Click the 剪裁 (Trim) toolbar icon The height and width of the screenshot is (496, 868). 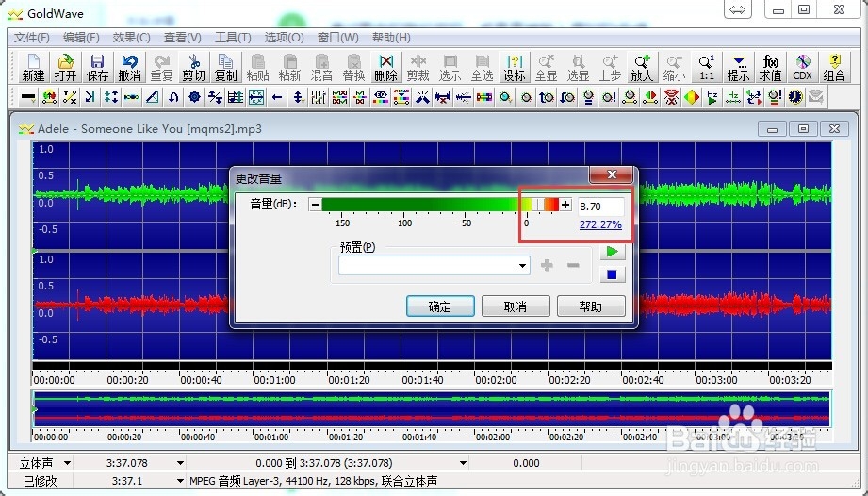pyautogui.click(x=418, y=68)
